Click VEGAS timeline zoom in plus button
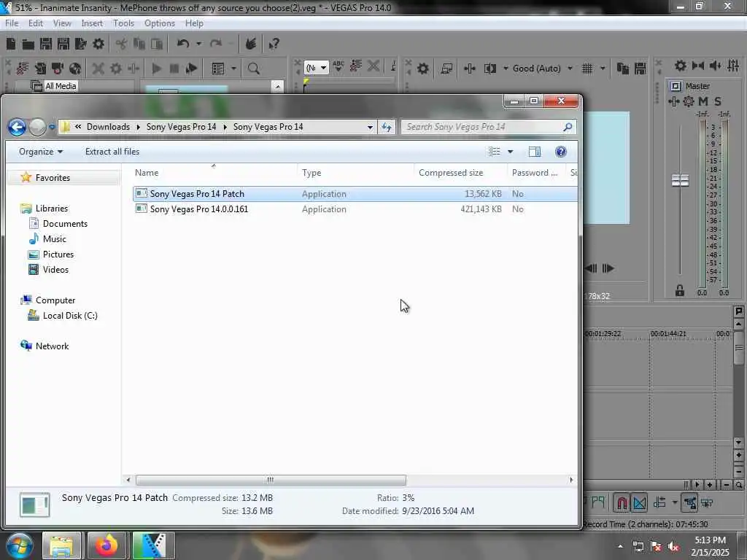 (709, 485)
